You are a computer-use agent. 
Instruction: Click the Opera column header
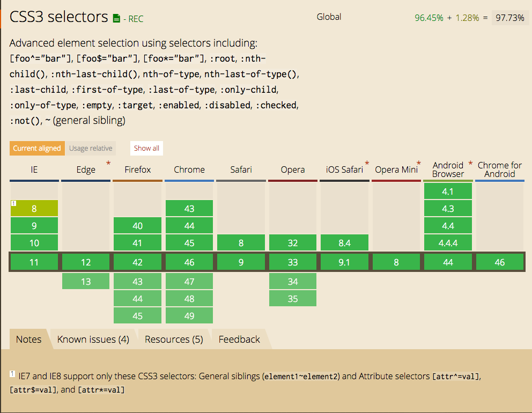pos(293,169)
